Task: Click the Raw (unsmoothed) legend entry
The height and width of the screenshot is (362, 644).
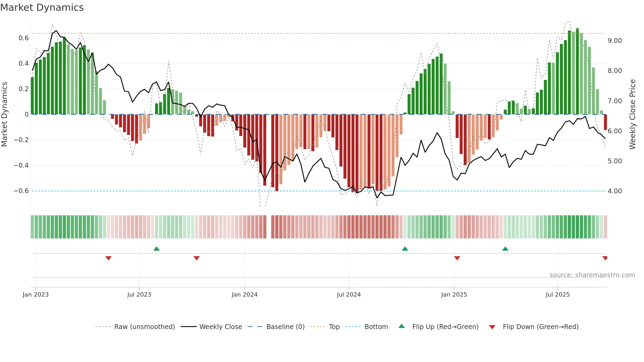Action: click(x=135, y=327)
